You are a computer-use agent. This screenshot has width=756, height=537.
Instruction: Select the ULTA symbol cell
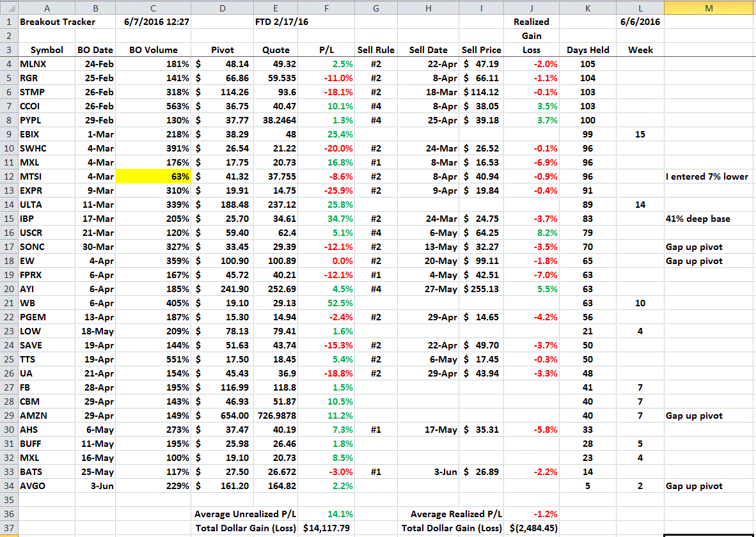coord(47,205)
